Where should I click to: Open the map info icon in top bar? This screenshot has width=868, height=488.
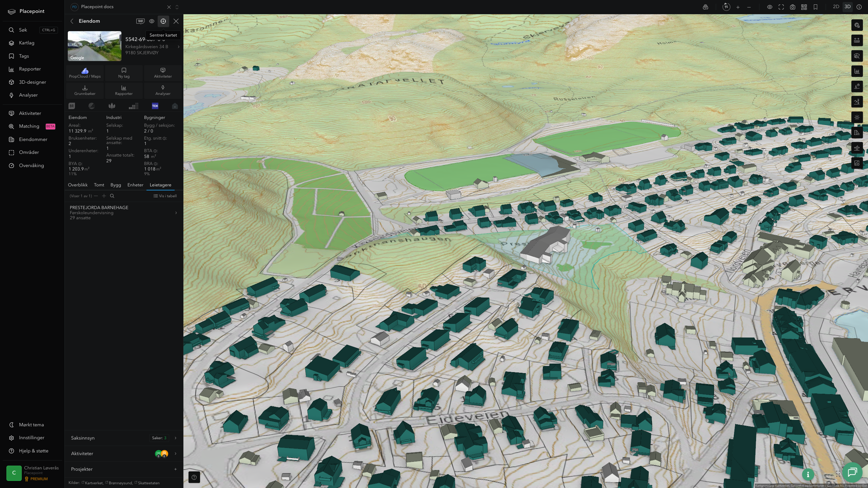[x=859, y=7]
